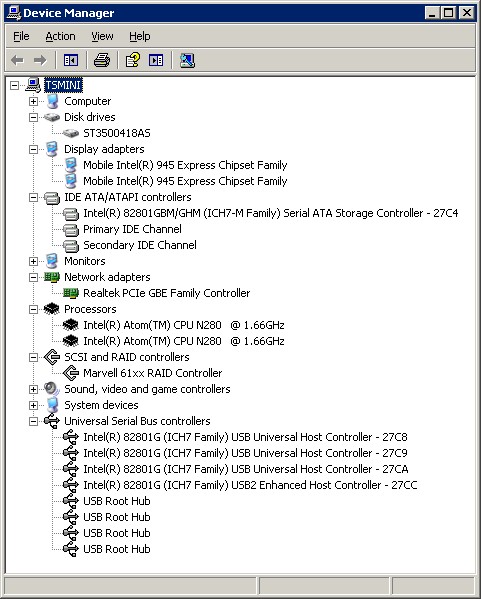Collapse the Disk drives category
Image resolution: width=481 pixels, height=599 pixels.
(34, 117)
